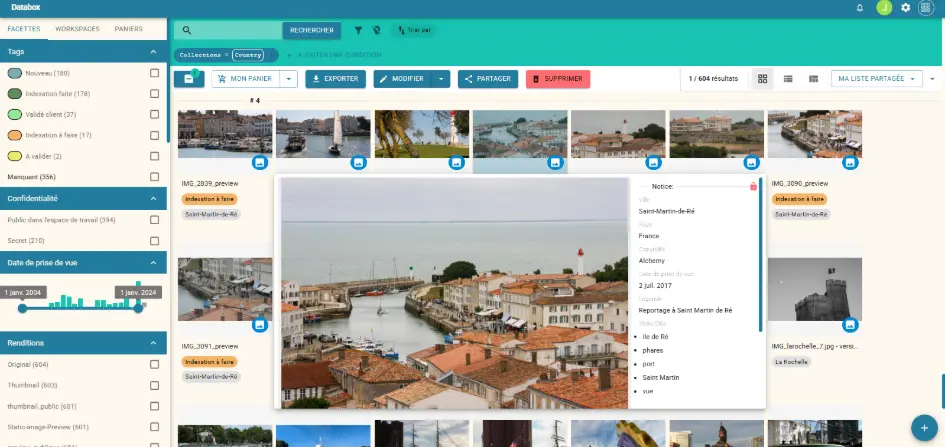Viewport: 945px width, 447px height.
Task: Open the Paniers tab
Action: (x=128, y=29)
